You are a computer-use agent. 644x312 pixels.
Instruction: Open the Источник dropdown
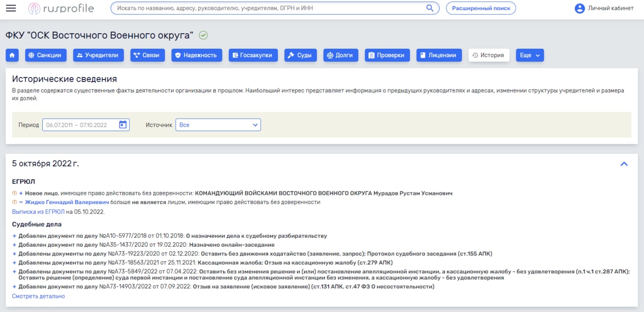218,125
